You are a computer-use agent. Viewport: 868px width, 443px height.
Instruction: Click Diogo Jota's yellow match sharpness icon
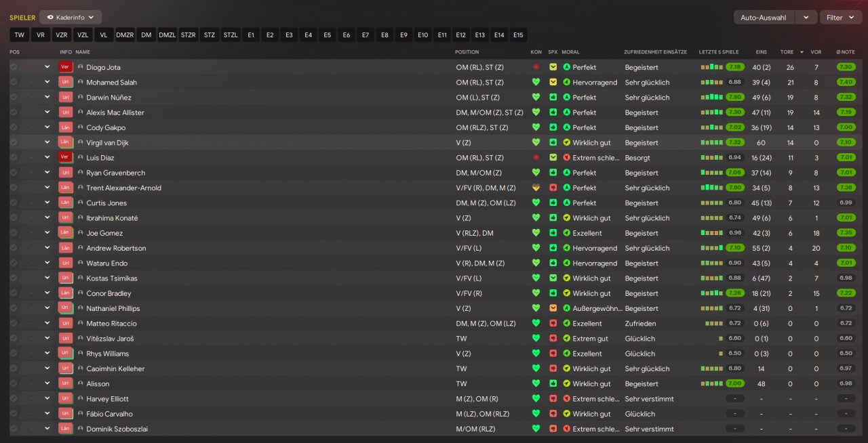(x=553, y=67)
